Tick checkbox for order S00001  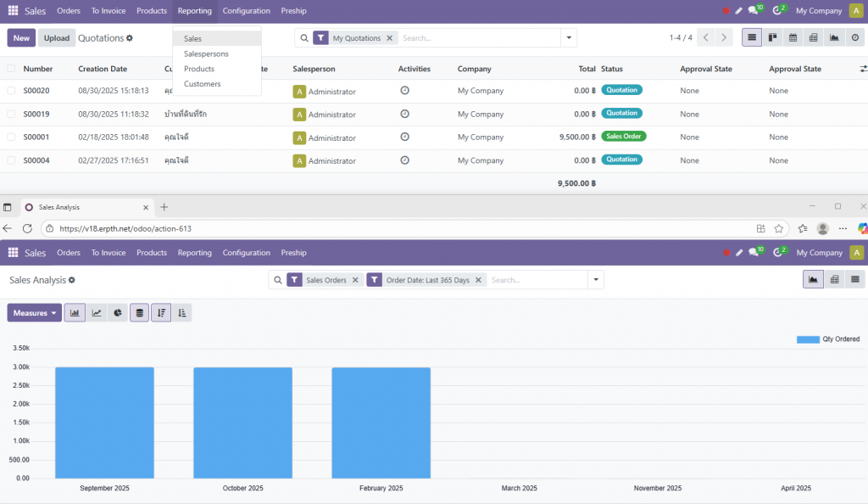pos(11,137)
